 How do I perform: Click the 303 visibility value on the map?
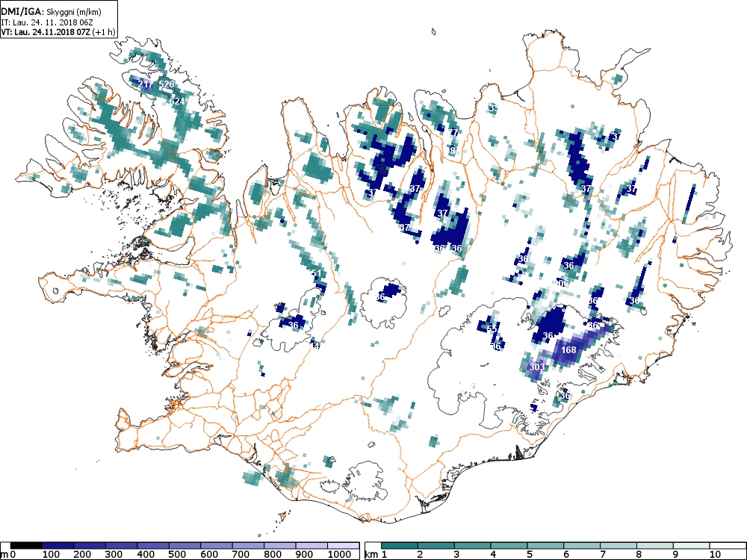coord(537,367)
